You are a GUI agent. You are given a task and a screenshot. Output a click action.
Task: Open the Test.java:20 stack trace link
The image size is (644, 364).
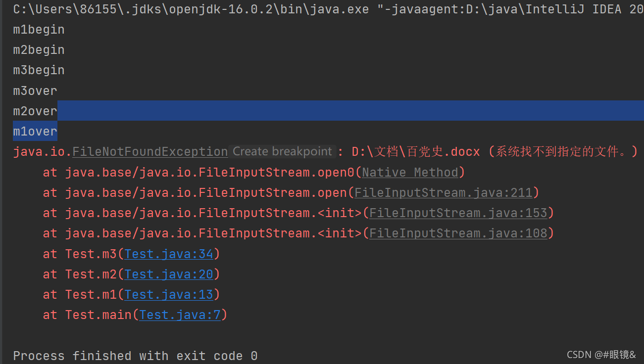(x=169, y=274)
